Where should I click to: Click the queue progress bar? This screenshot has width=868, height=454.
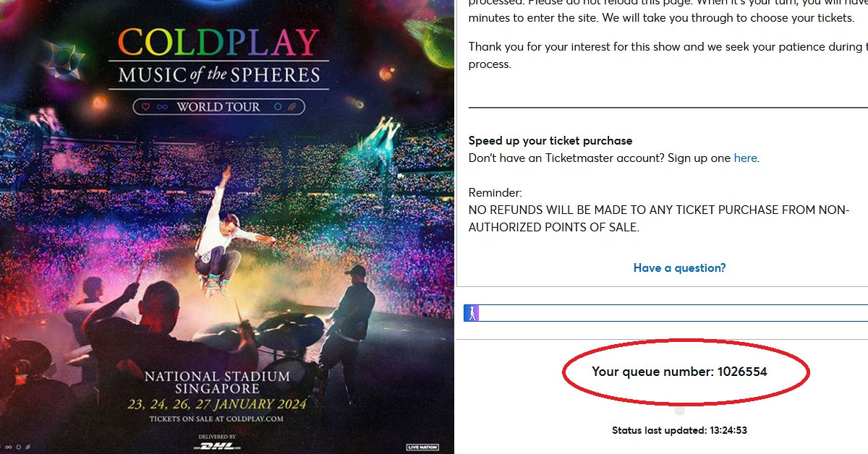click(665, 312)
